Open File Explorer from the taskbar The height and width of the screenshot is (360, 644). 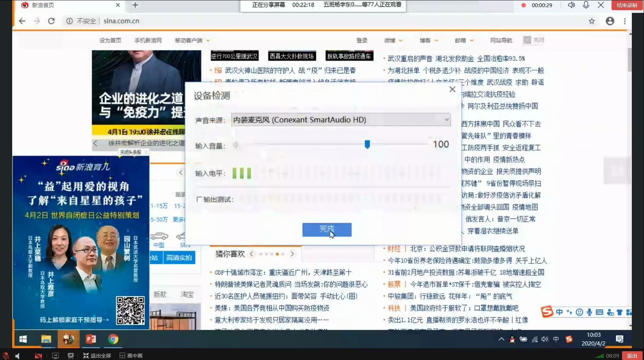(x=46, y=339)
